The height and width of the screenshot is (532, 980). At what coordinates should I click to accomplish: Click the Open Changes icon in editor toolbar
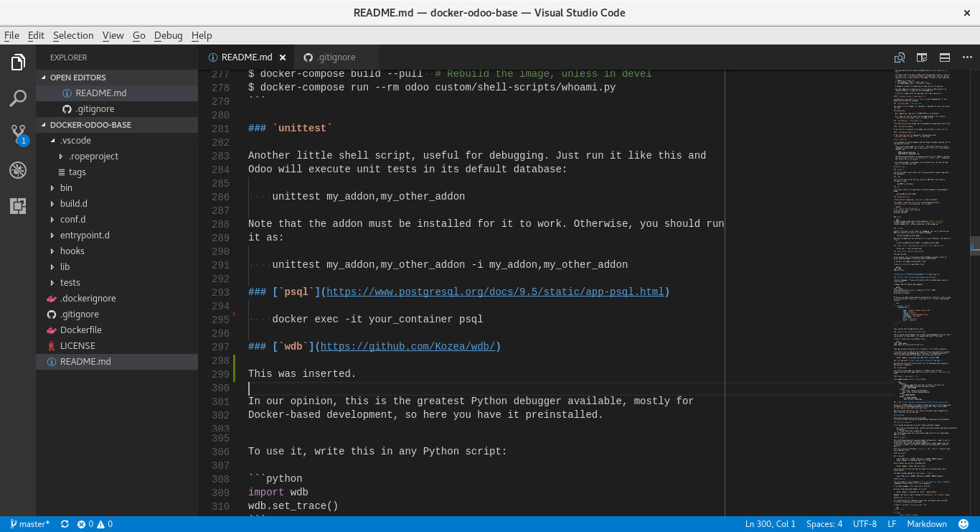[900, 57]
